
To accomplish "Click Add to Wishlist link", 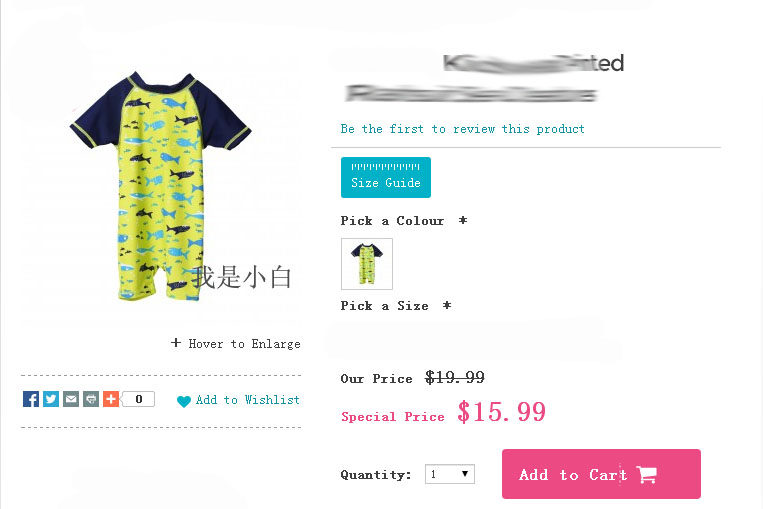I will (x=248, y=400).
